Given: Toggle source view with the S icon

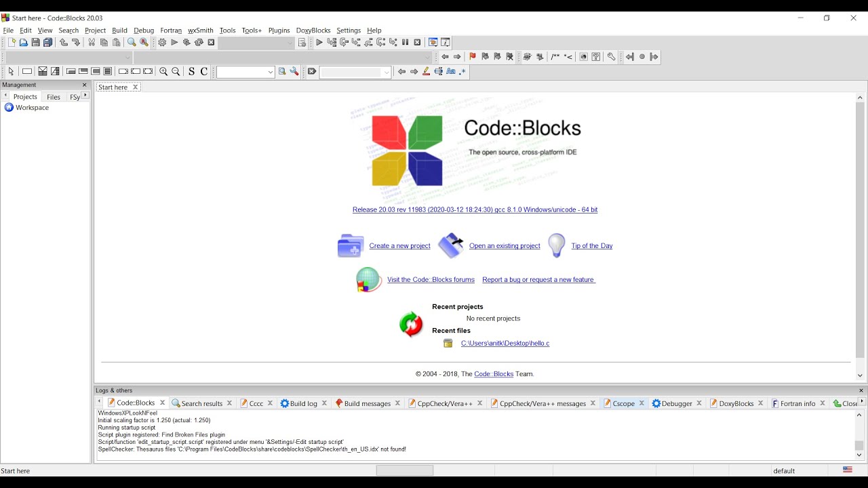Looking at the screenshot, I should click(191, 72).
